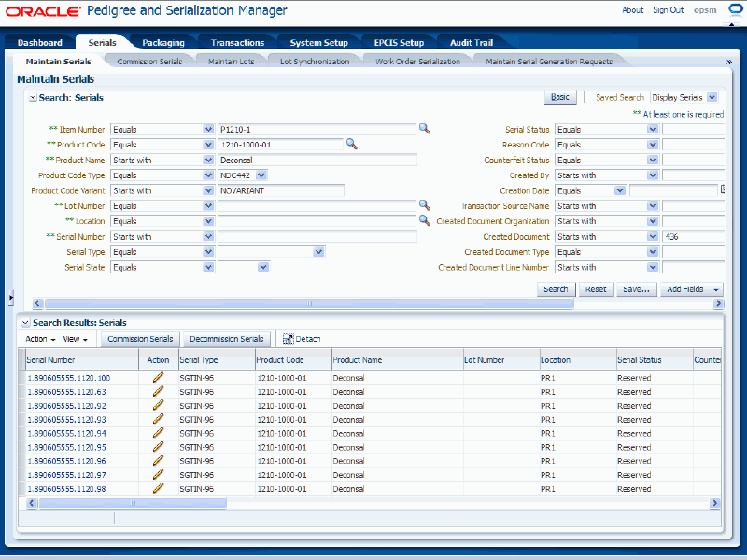Screen dimensions: 747x560
Task: Open serial link 1.890605555.1120.95
Action: [66, 447]
